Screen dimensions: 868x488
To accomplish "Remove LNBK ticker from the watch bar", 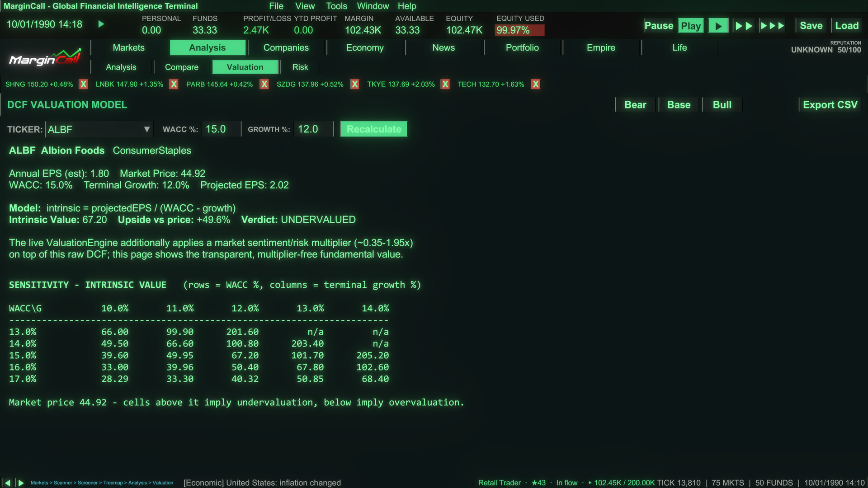I will pos(174,84).
